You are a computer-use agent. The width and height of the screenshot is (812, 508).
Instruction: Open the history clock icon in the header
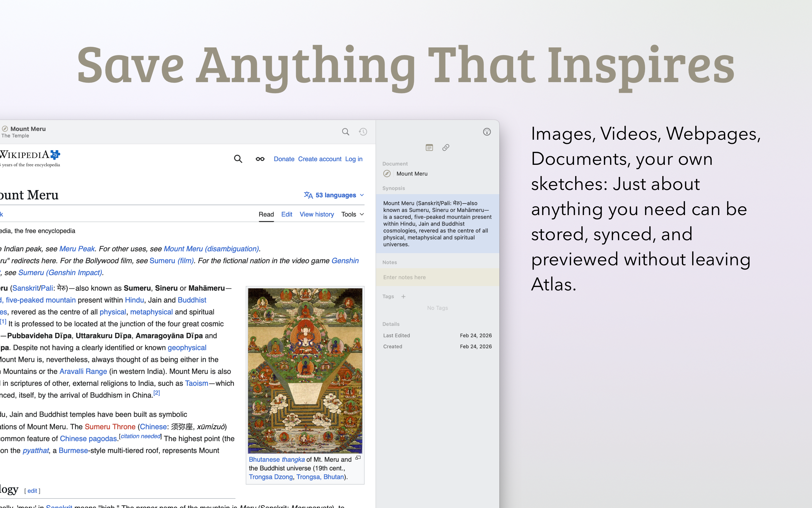pos(363,132)
